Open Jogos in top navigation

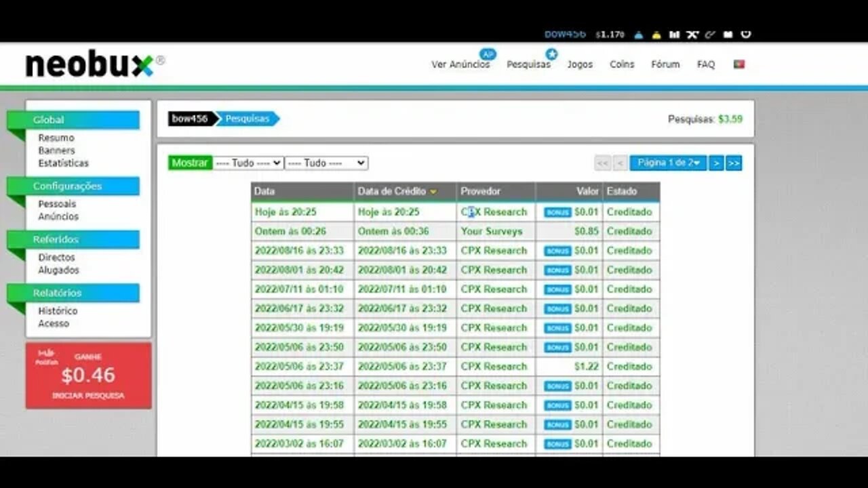click(580, 64)
